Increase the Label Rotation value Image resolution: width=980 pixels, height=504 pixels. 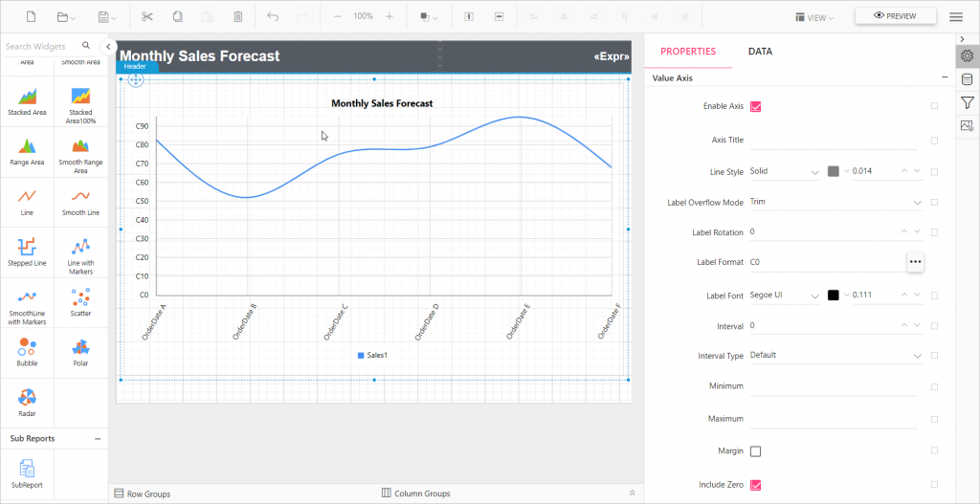click(x=903, y=231)
